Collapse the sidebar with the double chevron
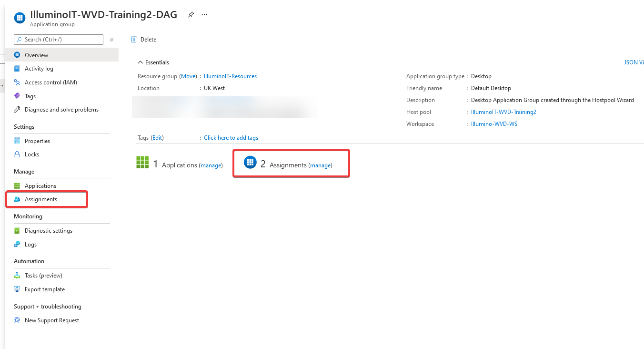The width and height of the screenshot is (644, 349). [x=112, y=40]
